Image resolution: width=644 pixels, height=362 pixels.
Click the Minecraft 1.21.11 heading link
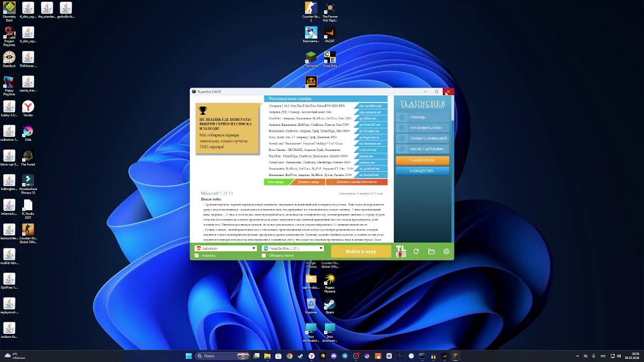pos(217,194)
